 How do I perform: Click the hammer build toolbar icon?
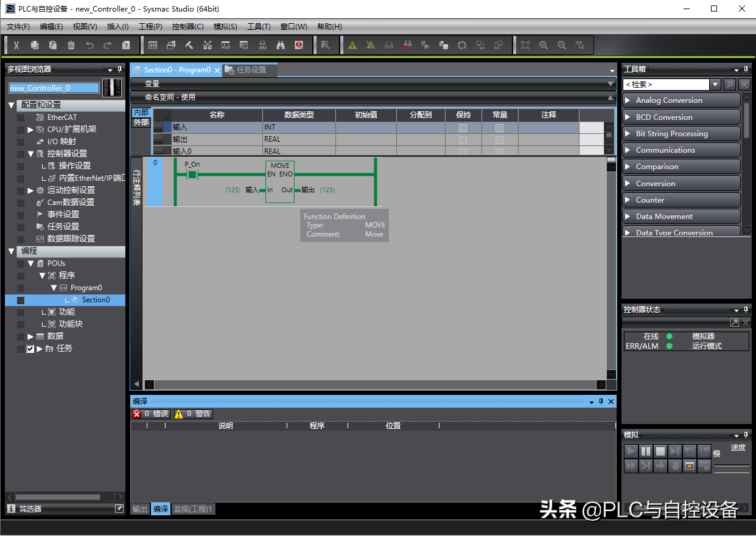point(189,45)
